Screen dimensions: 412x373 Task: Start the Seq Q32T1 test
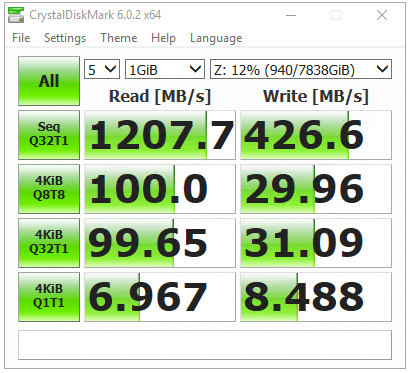49,135
